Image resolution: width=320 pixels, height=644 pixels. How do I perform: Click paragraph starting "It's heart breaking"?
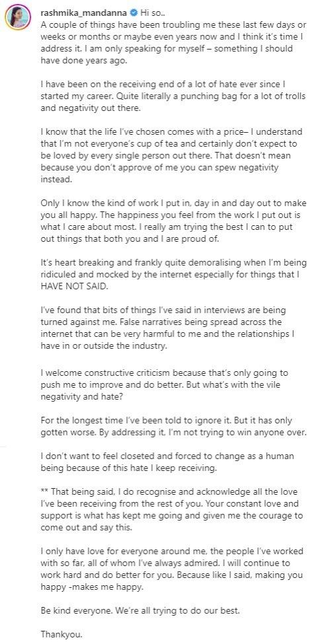click(x=174, y=275)
